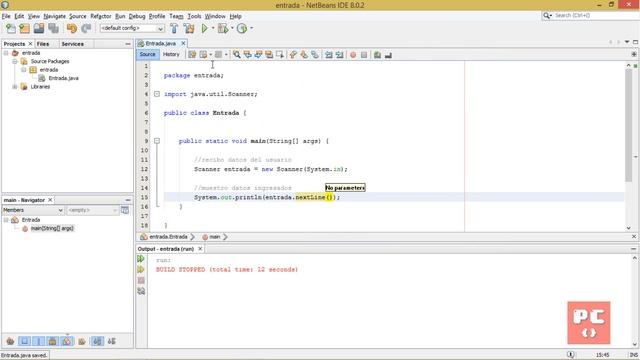Toggle Show Fields filter in Navigator
The height and width of the screenshot is (360, 640).
tap(24, 341)
